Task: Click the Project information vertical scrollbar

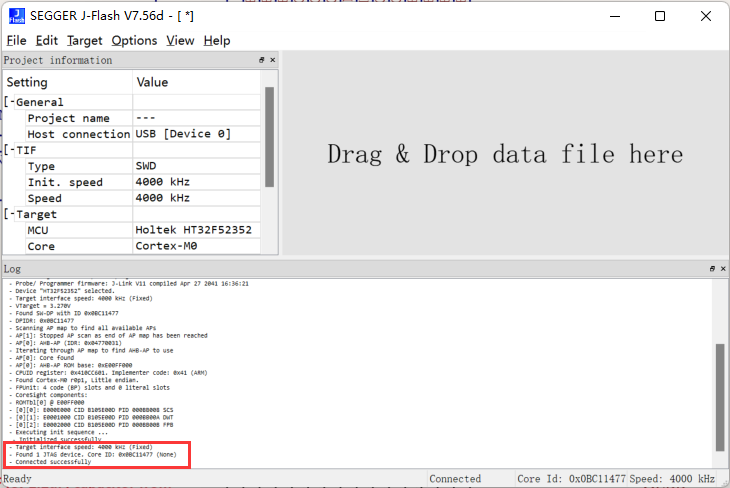Action: click(269, 135)
